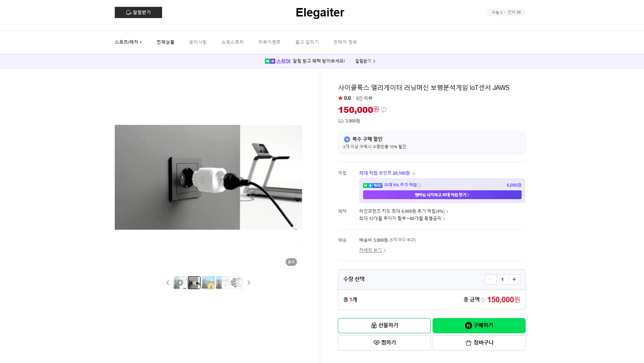Click the info icon next to the 150,000원 price
Image resolution: width=644 pixels, height=363 pixels.
click(384, 110)
